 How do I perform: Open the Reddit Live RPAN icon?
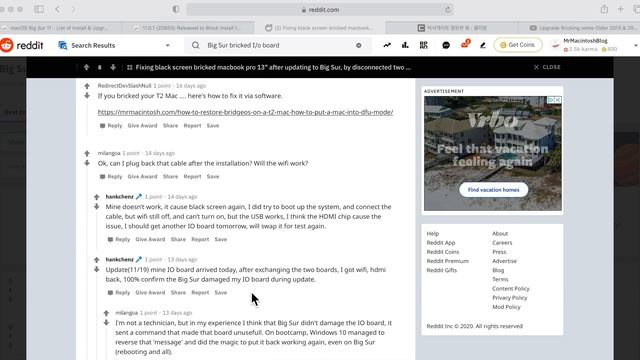tap(424, 45)
